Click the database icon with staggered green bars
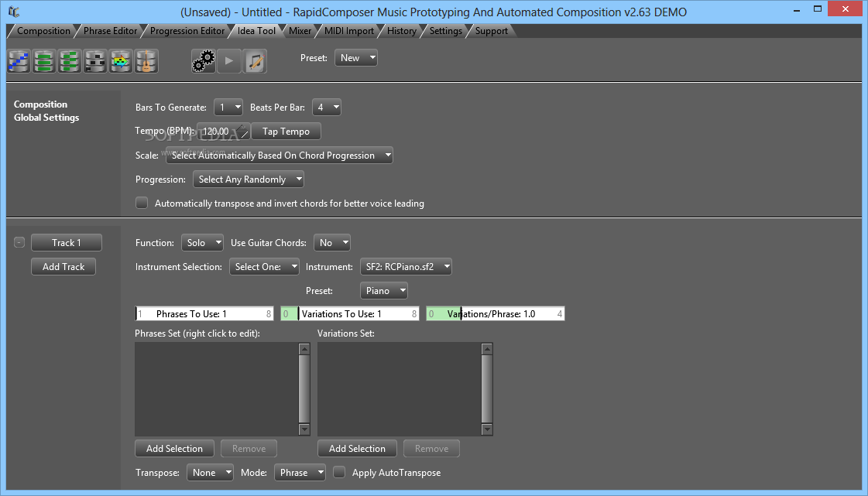Screen dimensions: 868x496 click(70, 61)
